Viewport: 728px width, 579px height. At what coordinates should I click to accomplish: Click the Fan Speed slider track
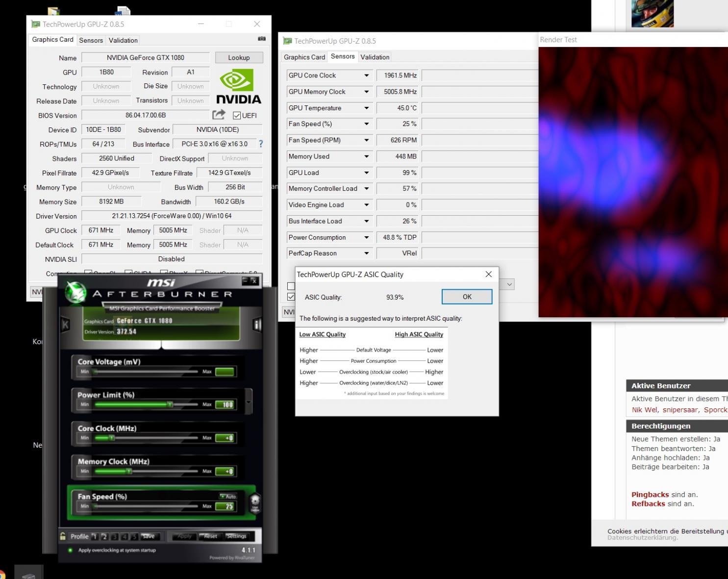tap(146, 506)
